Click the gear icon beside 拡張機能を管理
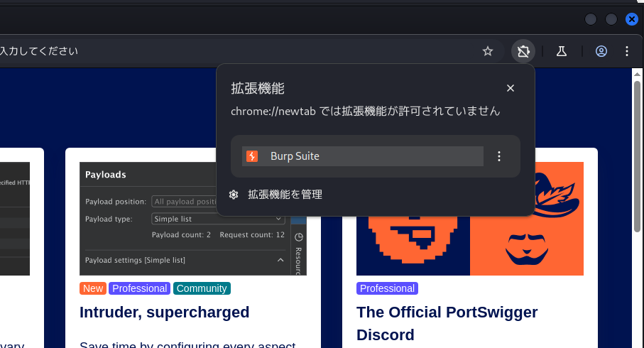The width and height of the screenshot is (644, 348). pos(234,195)
